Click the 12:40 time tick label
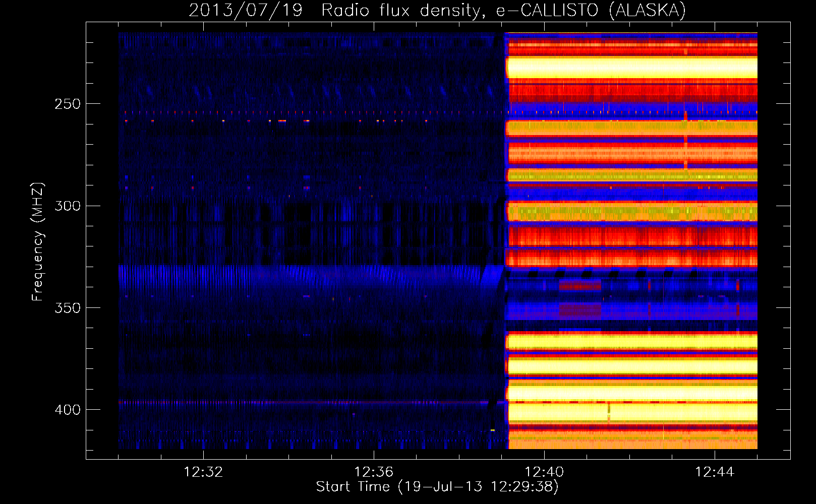The height and width of the screenshot is (504, 816). 544,472
